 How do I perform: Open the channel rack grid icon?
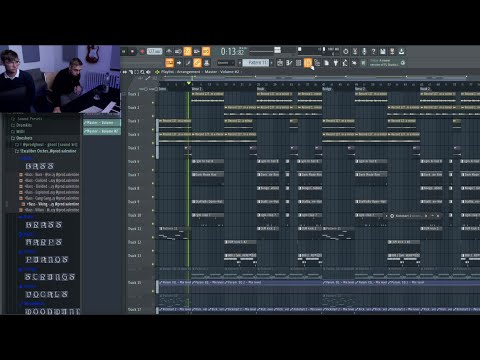point(298,63)
